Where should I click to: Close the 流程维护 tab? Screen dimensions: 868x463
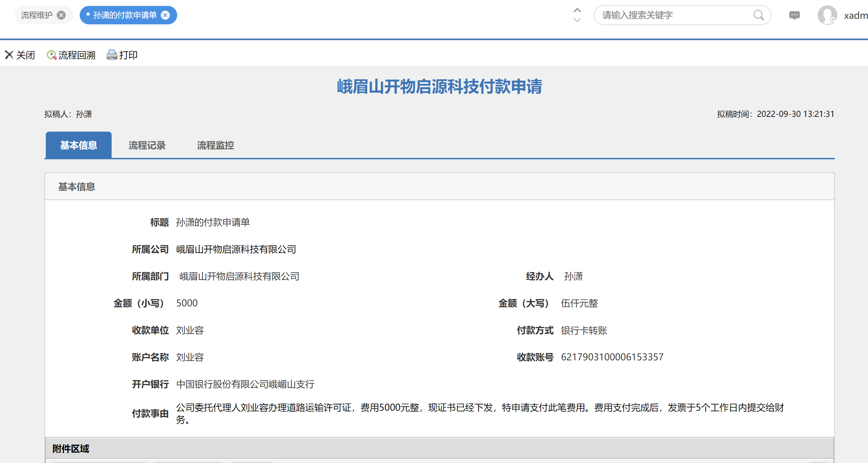click(61, 15)
